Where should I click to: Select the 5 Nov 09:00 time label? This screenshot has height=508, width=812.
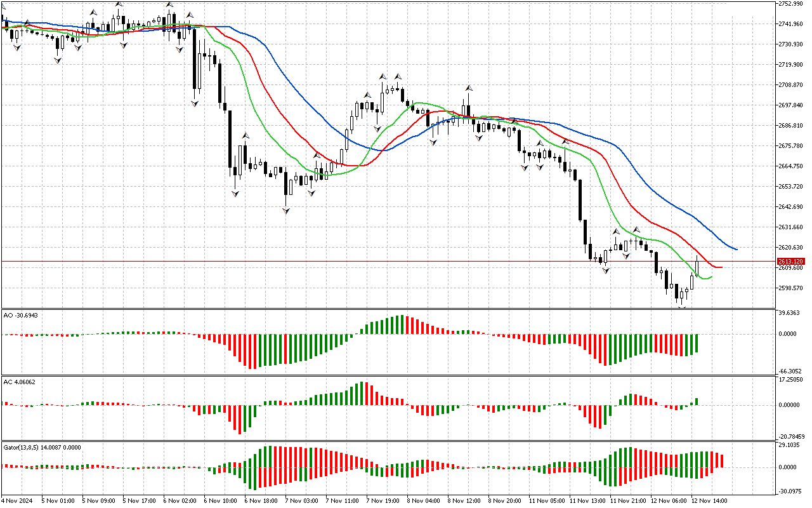point(98,500)
